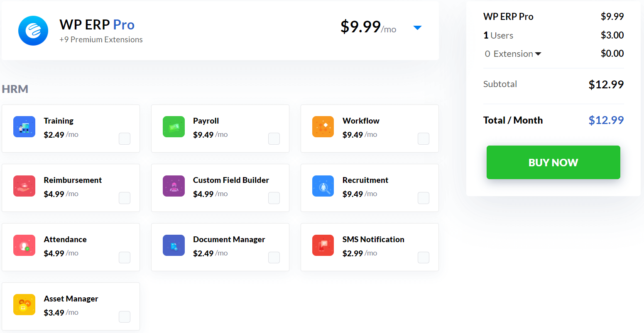This screenshot has height=333, width=644.
Task: Click the yellow Asset Manager icon
Action: point(24,304)
